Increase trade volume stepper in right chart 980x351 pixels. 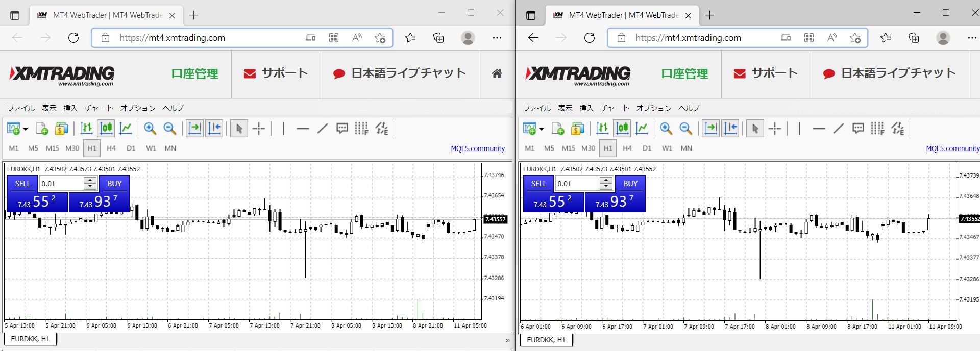point(606,181)
